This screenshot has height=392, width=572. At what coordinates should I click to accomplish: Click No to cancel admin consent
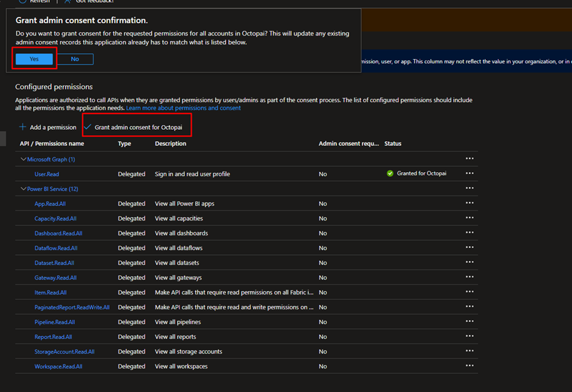coord(75,59)
